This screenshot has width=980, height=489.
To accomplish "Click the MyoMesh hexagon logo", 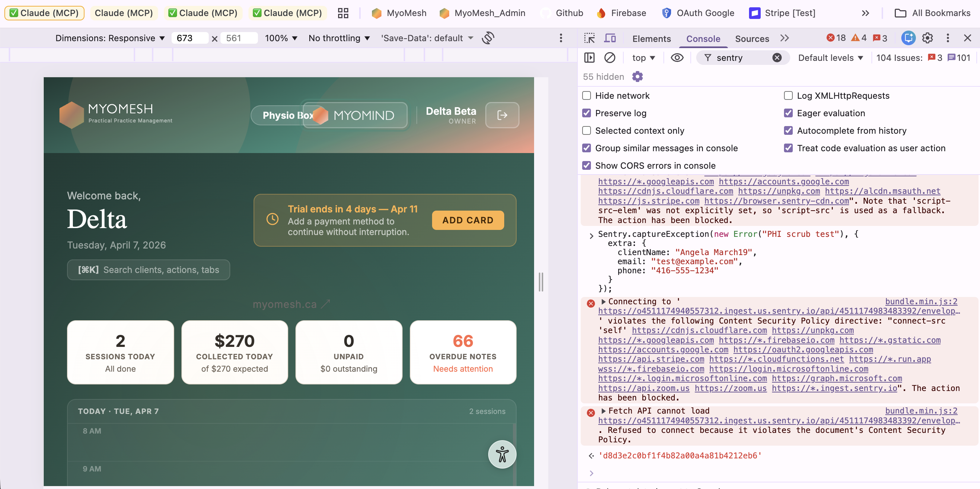I will [71, 114].
